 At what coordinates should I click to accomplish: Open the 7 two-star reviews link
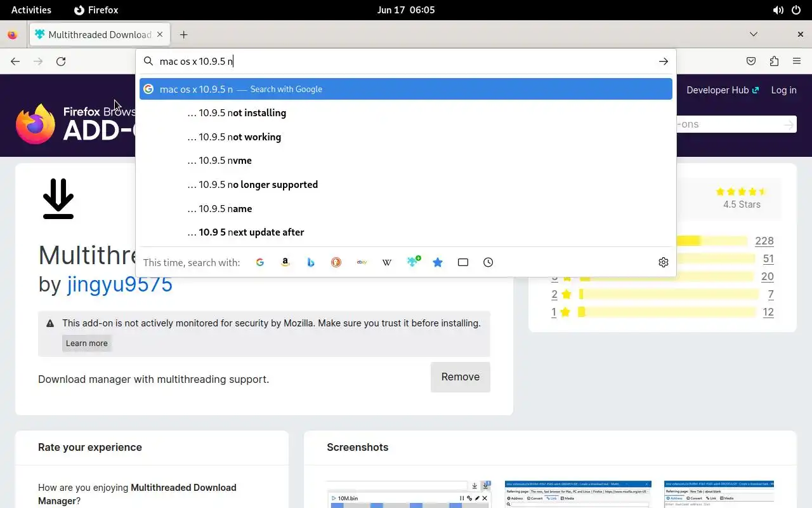coord(771,295)
